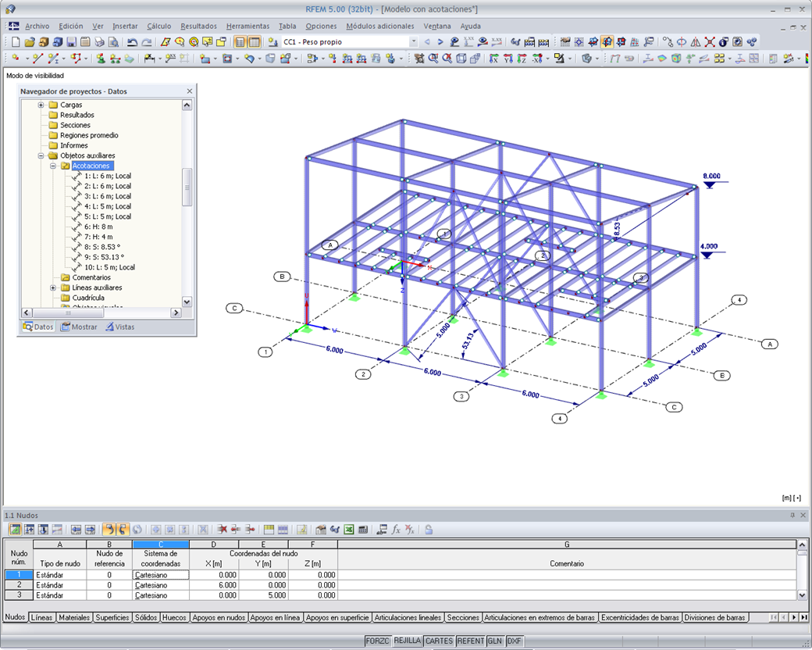Select dimension '6: H: 8 m'
Viewport: 812px width, 650px height.
coord(98,227)
